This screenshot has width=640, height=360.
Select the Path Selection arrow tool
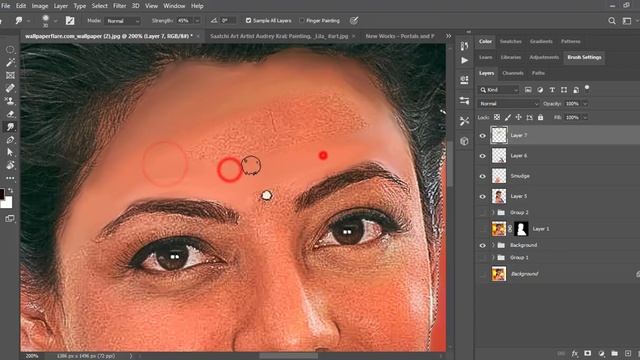(x=10, y=153)
